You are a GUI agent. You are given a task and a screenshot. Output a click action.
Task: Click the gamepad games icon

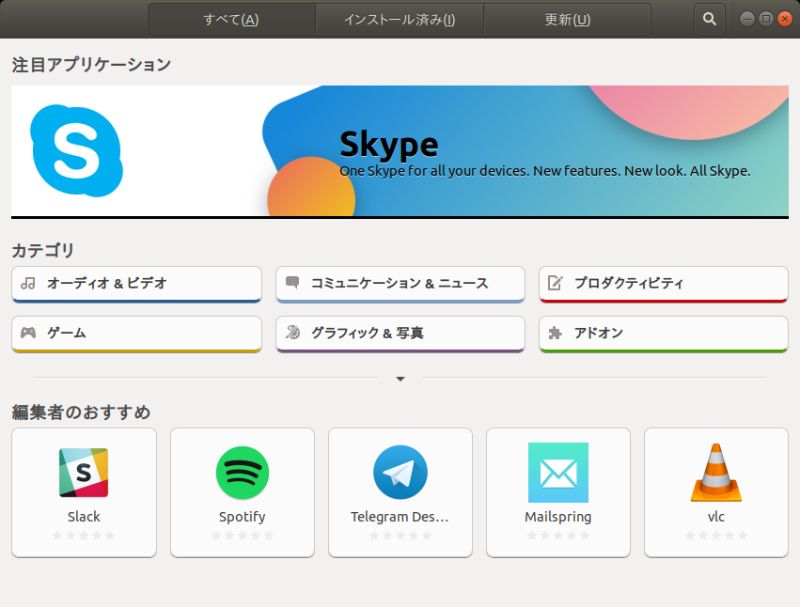[28, 333]
